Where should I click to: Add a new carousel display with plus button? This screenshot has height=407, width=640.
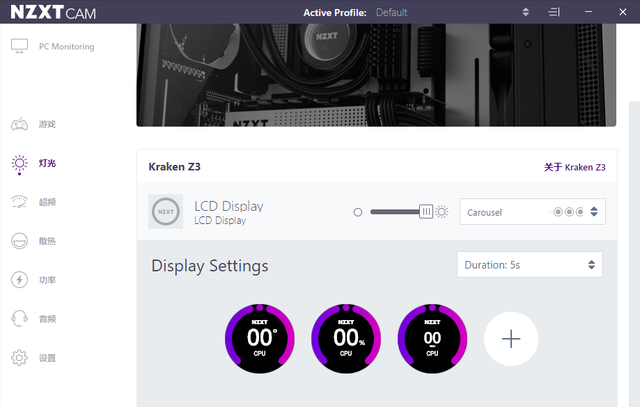(511, 339)
